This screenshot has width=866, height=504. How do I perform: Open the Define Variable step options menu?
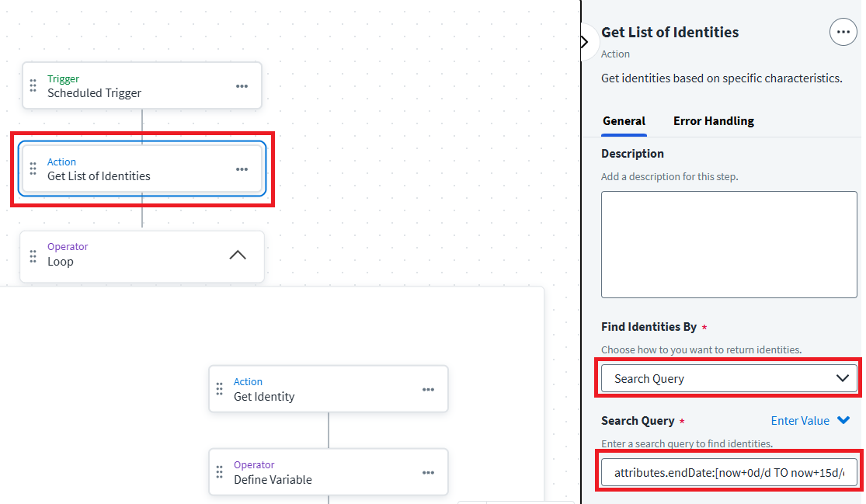428,473
